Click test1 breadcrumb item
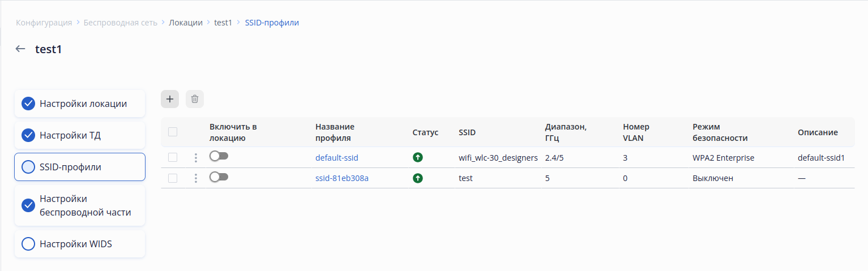The image size is (868, 271). (x=223, y=23)
